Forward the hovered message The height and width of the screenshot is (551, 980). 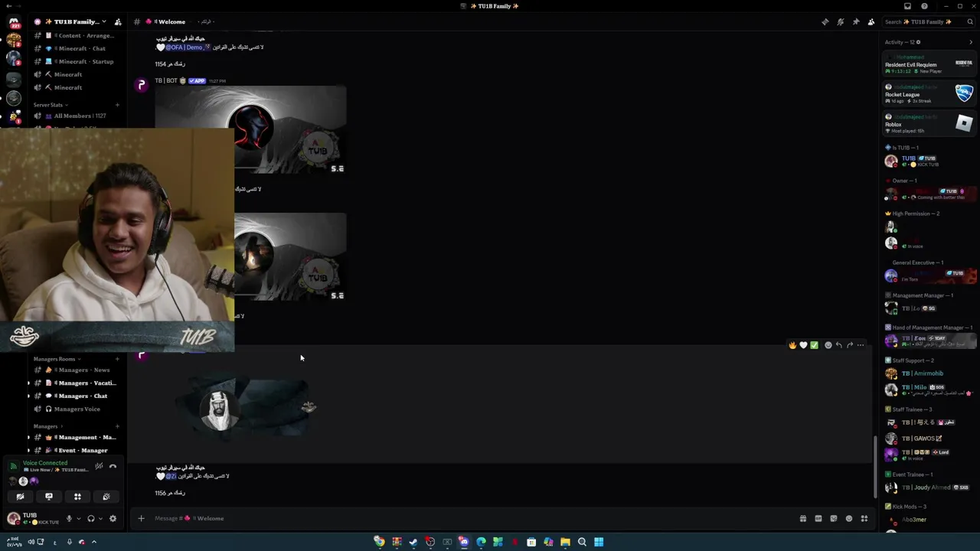(849, 345)
